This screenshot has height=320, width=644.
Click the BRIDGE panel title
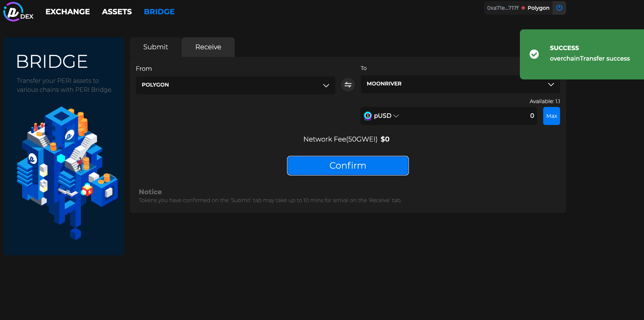52,61
